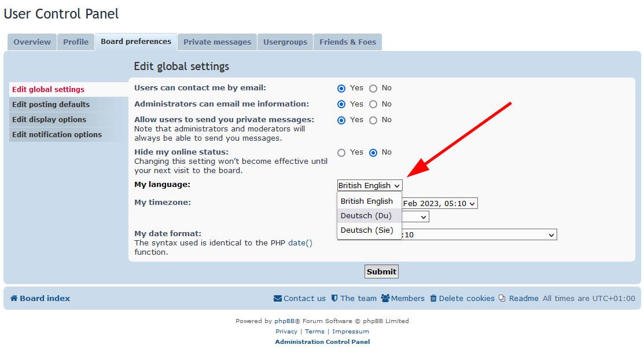
Task: Click the 'All times are UTC+01:00' text
Action: coord(589,299)
